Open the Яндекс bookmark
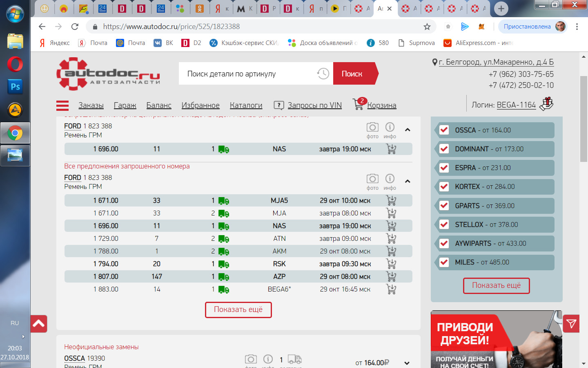The image size is (588, 368). (x=55, y=43)
